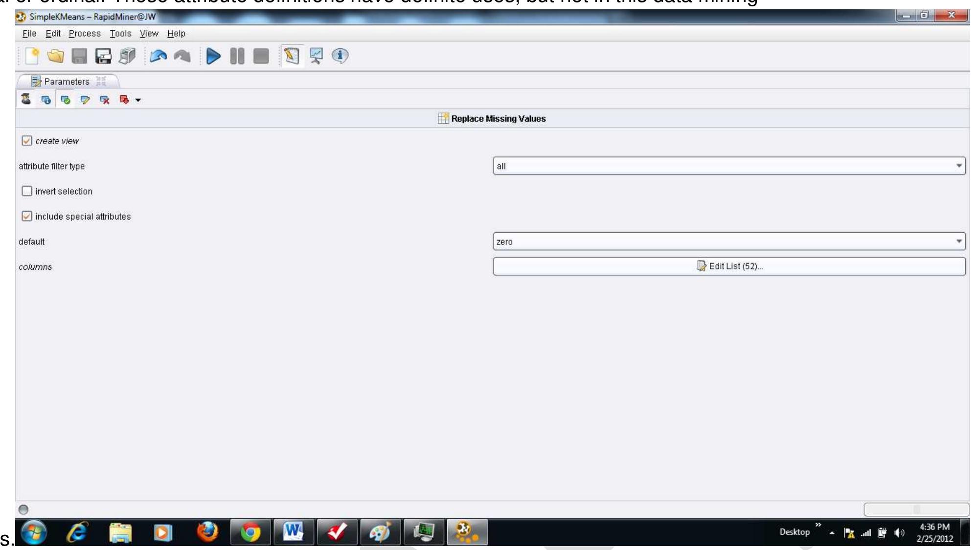Stop the current process
This screenshot has height=550, width=980.
[260, 56]
